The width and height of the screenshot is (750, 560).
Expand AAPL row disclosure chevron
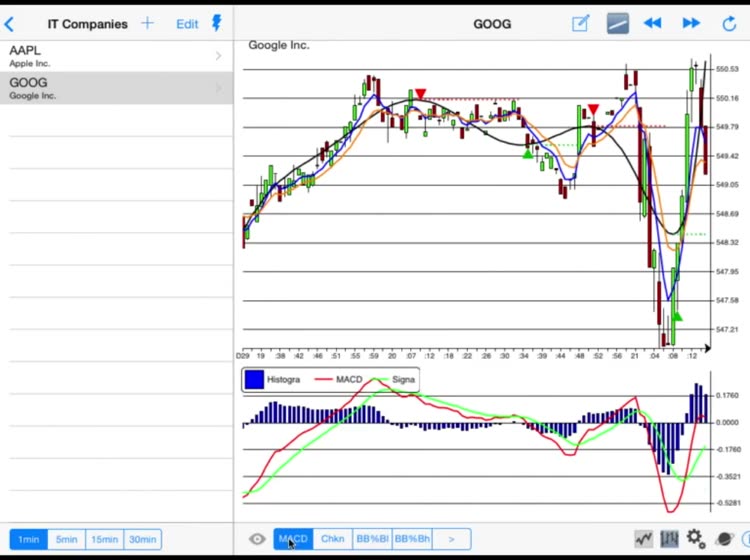(219, 56)
